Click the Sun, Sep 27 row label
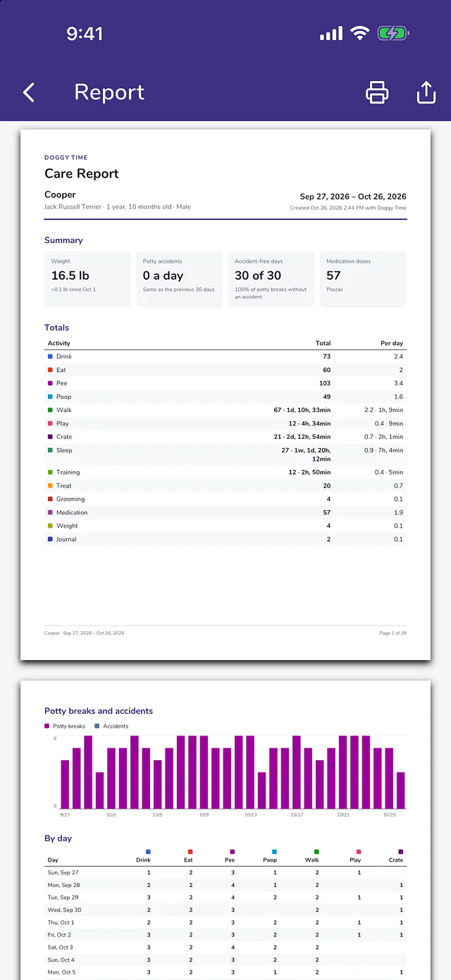The height and width of the screenshot is (980, 451). pyautogui.click(x=63, y=872)
